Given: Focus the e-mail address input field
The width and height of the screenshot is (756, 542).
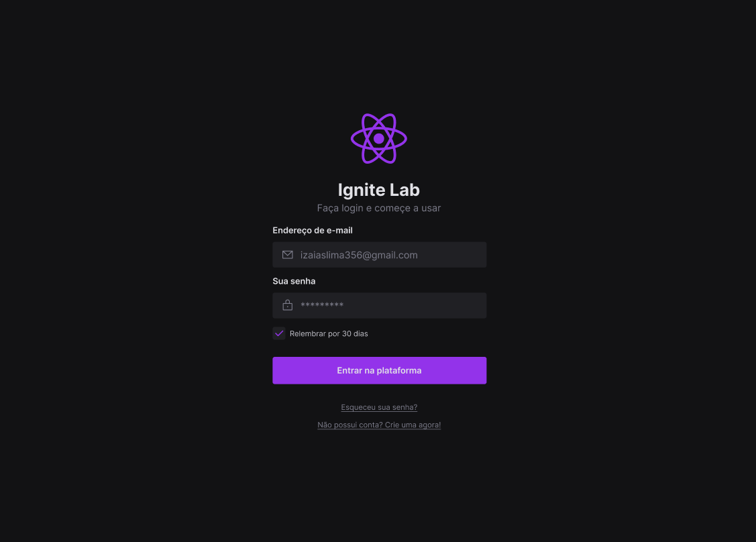Looking at the screenshot, I should click(380, 255).
